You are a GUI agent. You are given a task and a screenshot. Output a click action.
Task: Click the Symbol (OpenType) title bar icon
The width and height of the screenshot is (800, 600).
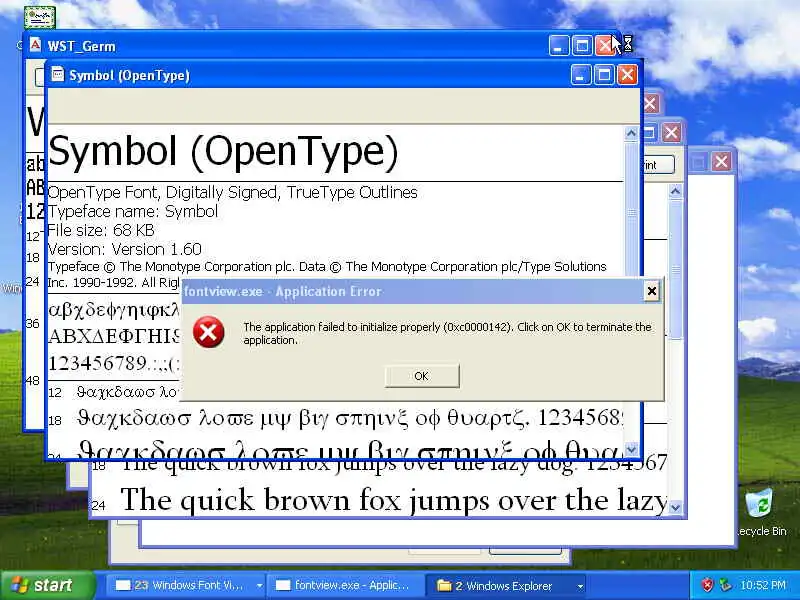tap(58, 74)
